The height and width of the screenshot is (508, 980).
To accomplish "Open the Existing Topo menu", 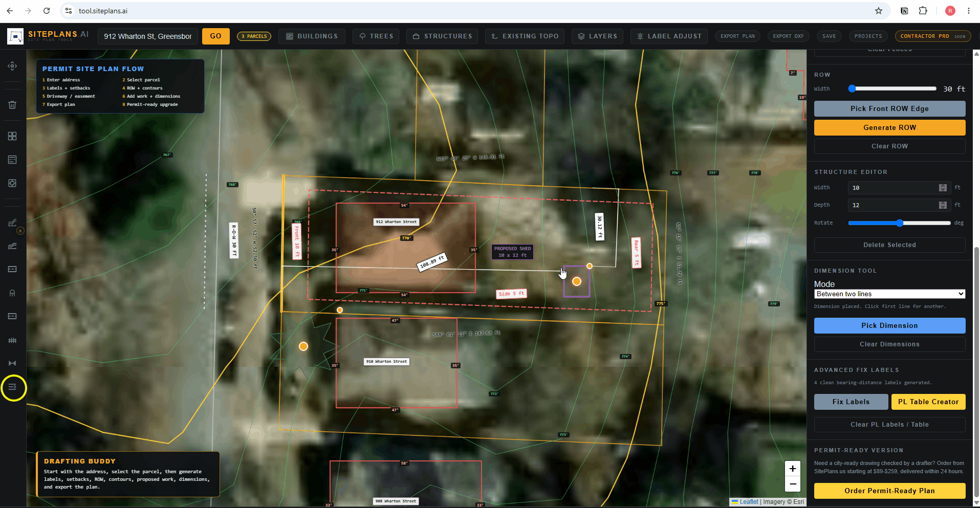I will 525,36.
